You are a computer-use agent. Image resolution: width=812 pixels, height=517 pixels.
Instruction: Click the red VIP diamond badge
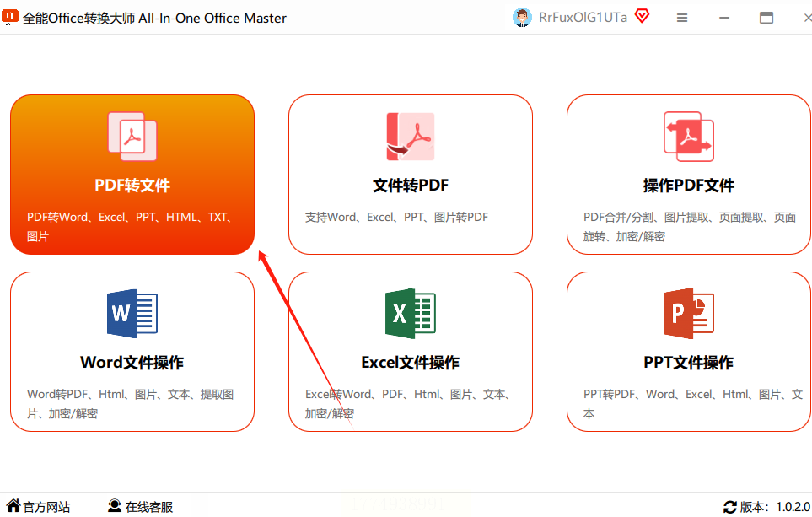tap(643, 16)
